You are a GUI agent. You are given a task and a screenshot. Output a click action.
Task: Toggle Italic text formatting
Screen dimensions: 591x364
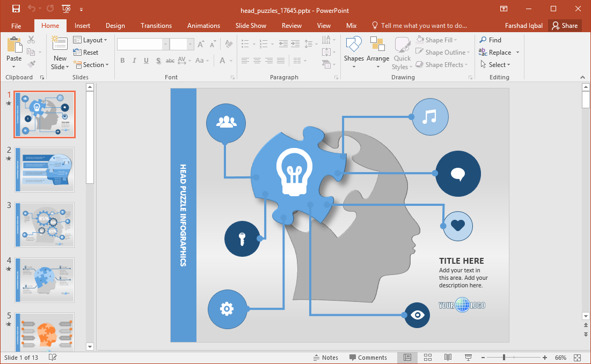pos(134,61)
